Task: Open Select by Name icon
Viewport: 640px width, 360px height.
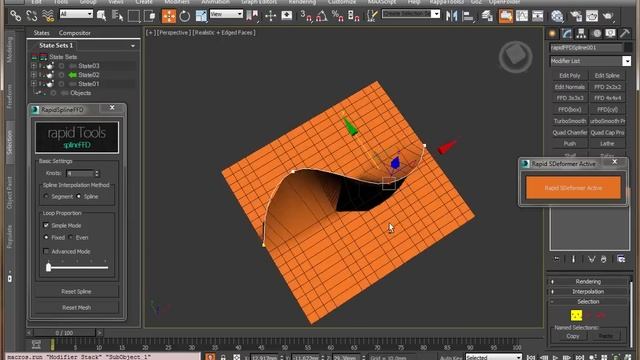Action: [118, 16]
